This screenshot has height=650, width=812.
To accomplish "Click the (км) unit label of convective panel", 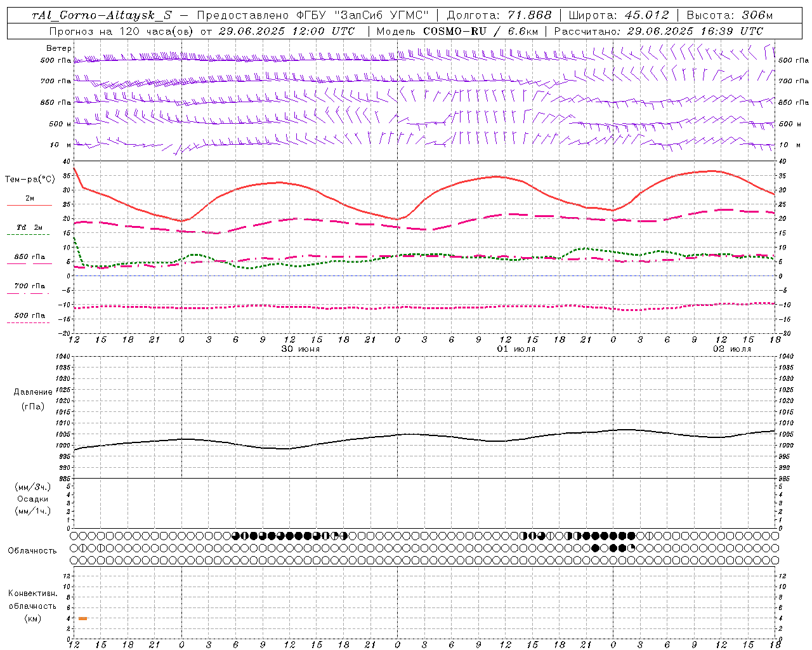I will click(x=32, y=618).
